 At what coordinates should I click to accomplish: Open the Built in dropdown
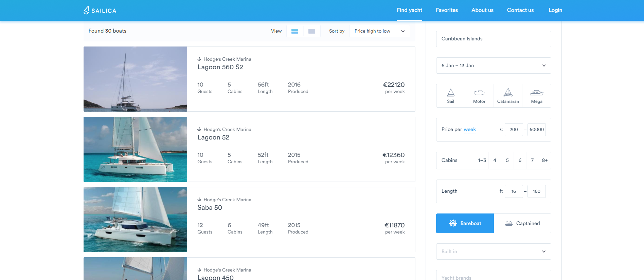[494, 251]
